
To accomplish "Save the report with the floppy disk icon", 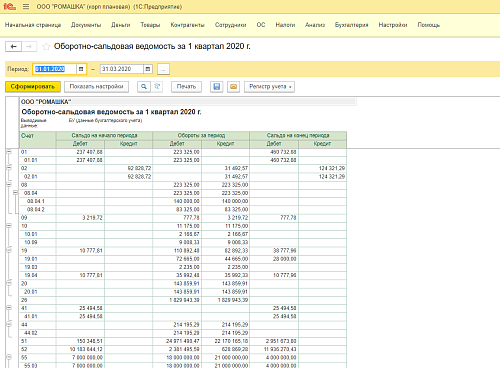I will point(217,87).
